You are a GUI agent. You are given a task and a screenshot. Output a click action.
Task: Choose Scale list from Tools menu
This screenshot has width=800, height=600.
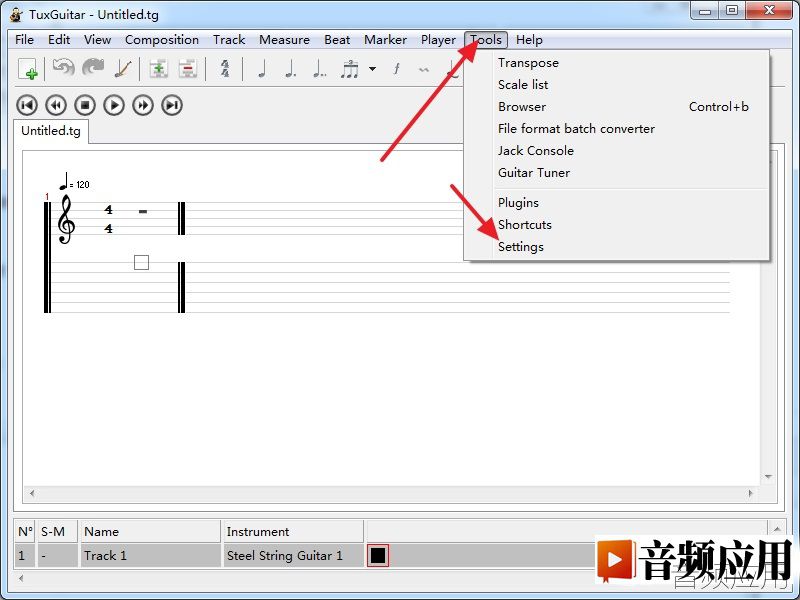pos(616,85)
